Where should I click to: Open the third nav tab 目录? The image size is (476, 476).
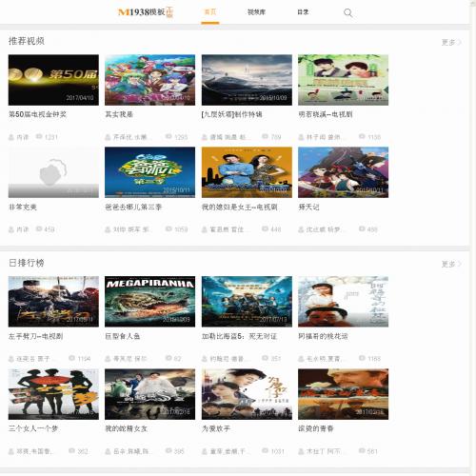click(x=303, y=12)
